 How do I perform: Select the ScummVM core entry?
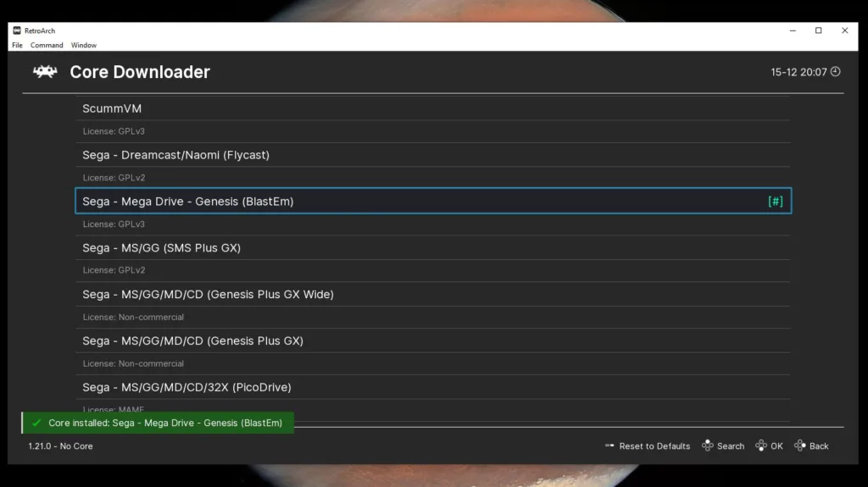click(x=433, y=108)
